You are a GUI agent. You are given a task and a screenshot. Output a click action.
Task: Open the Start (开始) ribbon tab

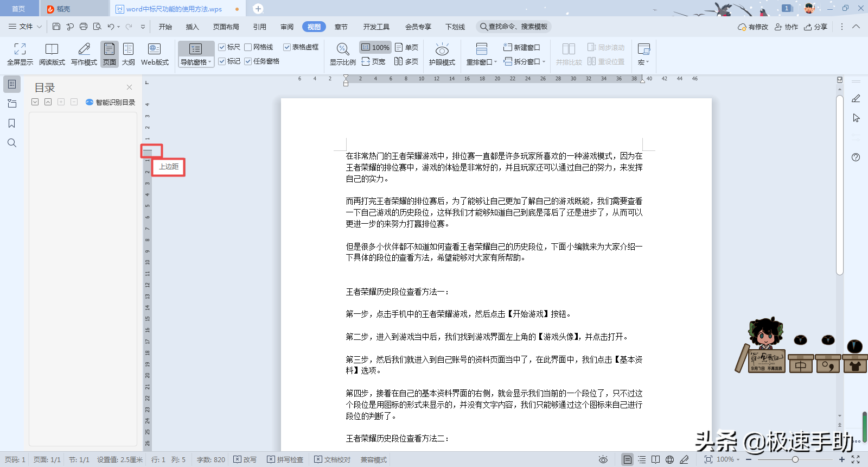point(165,27)
